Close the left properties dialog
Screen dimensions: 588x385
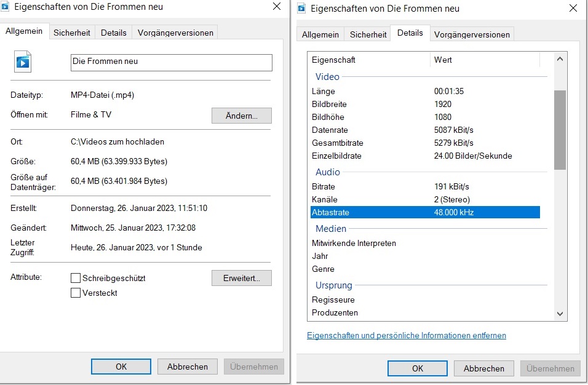coord(276,7)
